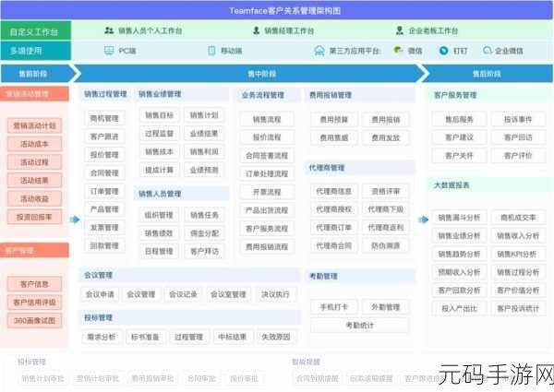Click the 中标结果 box
The image size is (554, 392).
(232, 337)
